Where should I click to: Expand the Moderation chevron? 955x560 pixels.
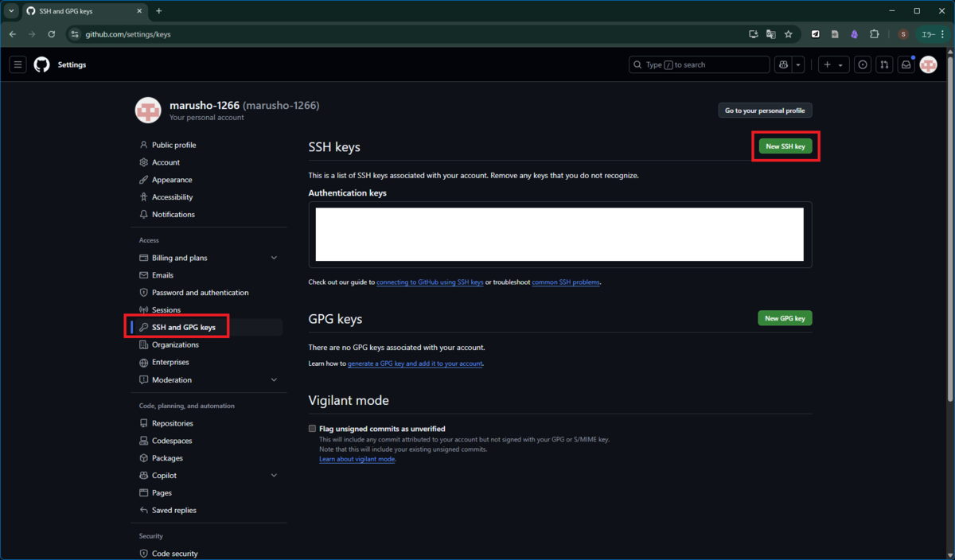click(274, 380)
